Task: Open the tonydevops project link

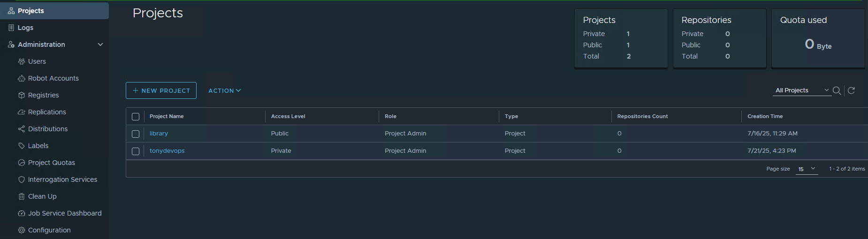Action: [167, 151]
